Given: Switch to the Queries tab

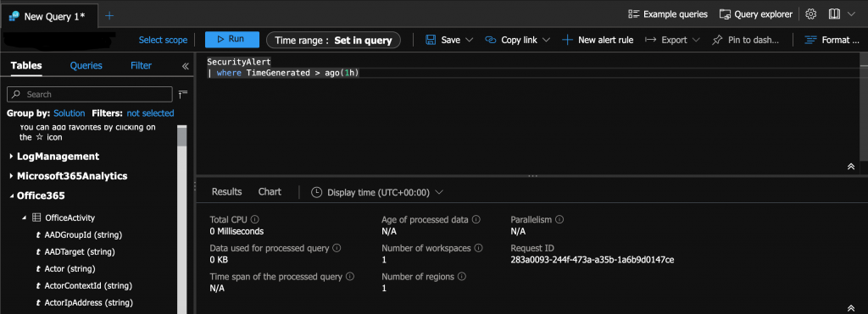Looking at the screenshot, I should pos(86,65).
